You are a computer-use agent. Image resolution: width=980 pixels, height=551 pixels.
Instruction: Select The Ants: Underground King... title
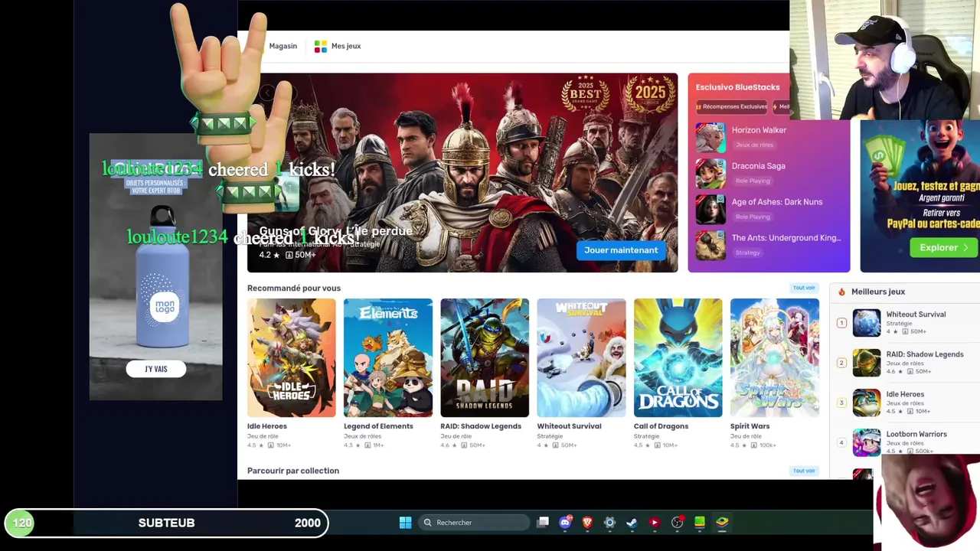(x=786, y=238)
